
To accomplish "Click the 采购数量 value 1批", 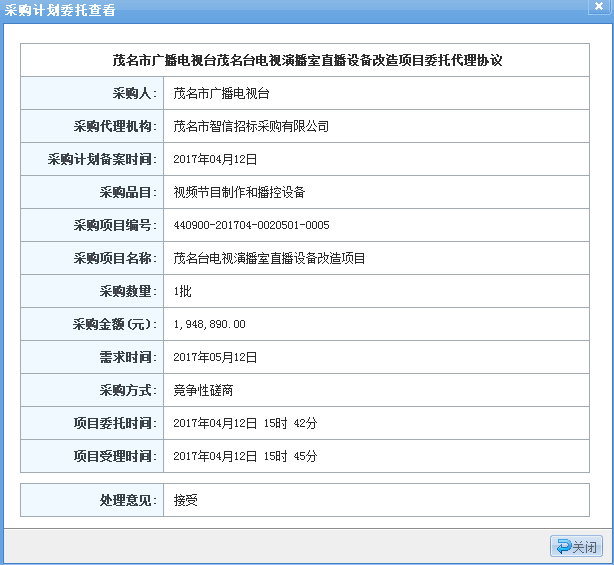I will click(183, 291).
